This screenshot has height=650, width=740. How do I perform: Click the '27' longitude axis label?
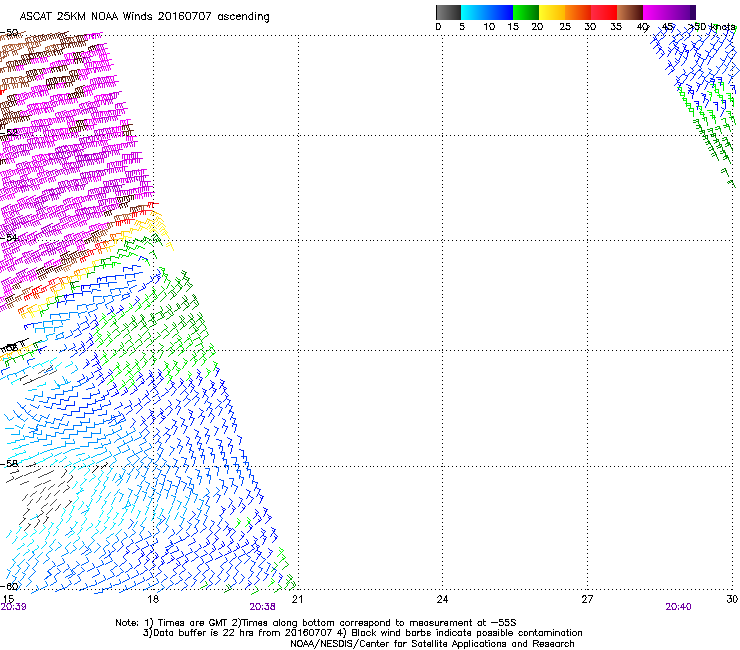[587, 599]
